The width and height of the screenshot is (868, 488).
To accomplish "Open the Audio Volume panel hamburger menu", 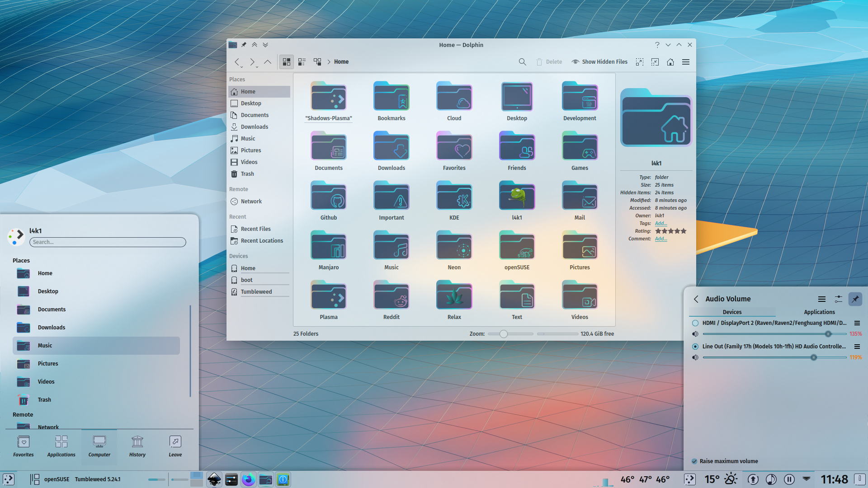I will tap(822, 299).
